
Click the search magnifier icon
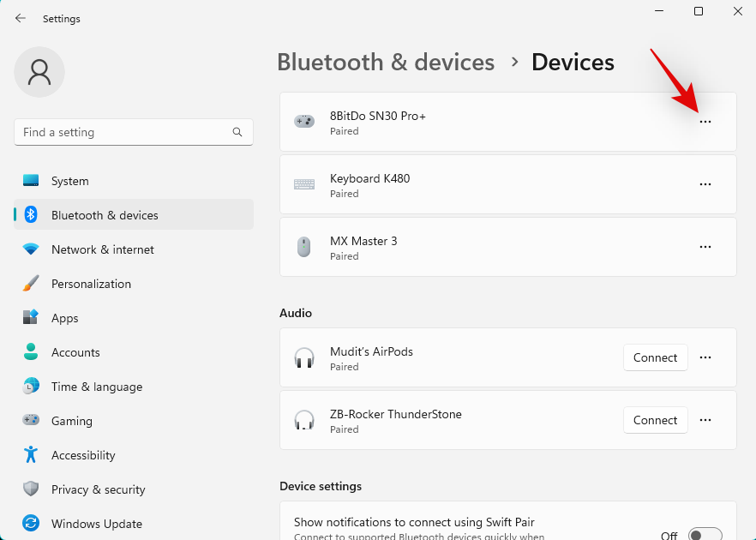coord(237,133)
